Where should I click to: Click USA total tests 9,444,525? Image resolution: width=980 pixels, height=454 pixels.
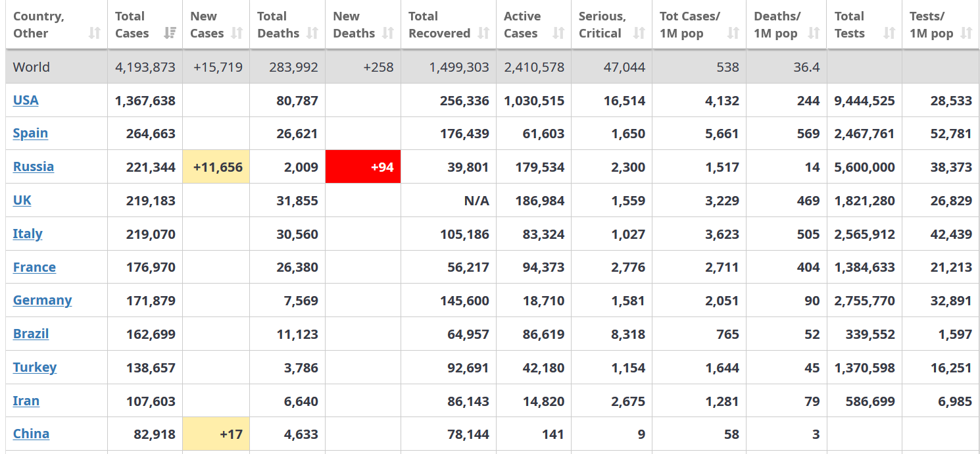864,101
